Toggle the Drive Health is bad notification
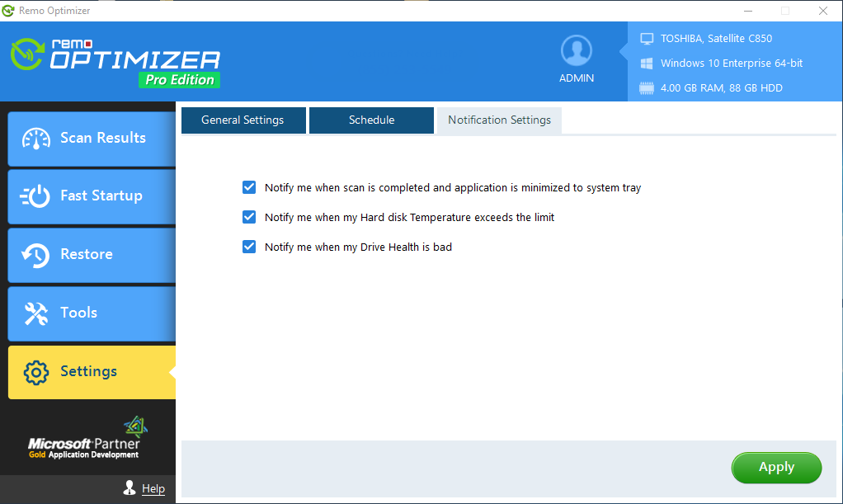 click(x=249, y=247)
